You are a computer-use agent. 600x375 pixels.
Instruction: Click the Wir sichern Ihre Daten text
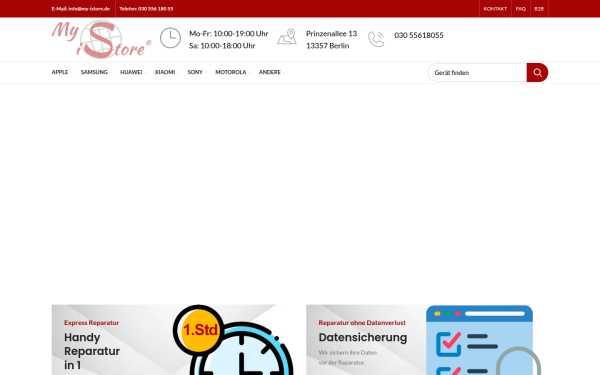click(347, 352)
